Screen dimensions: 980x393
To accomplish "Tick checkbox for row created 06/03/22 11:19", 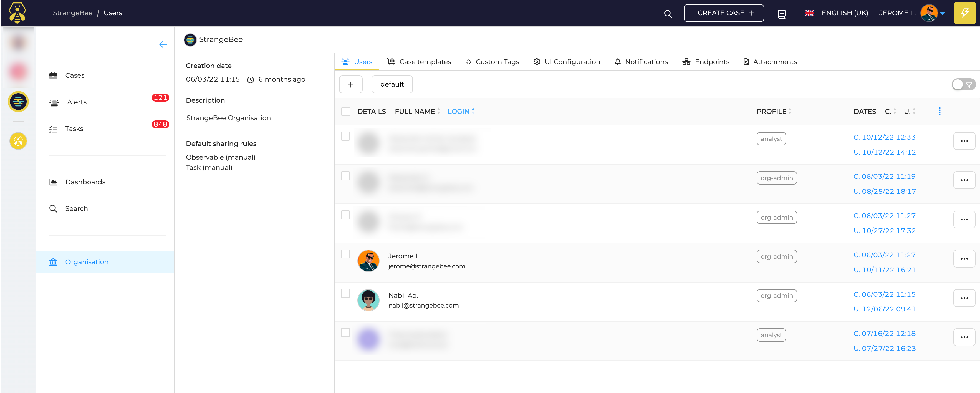I will pyautogui.click(x=345, y=175).
